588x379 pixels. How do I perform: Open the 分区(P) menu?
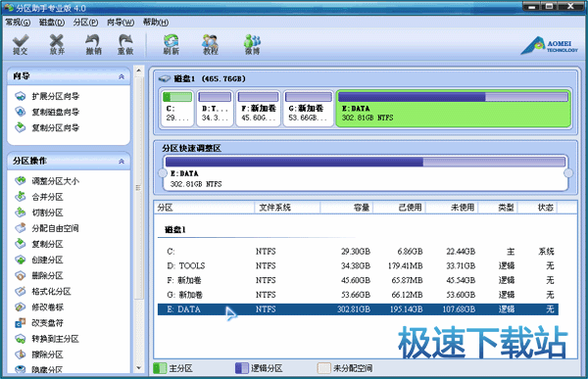coord(85,23)
